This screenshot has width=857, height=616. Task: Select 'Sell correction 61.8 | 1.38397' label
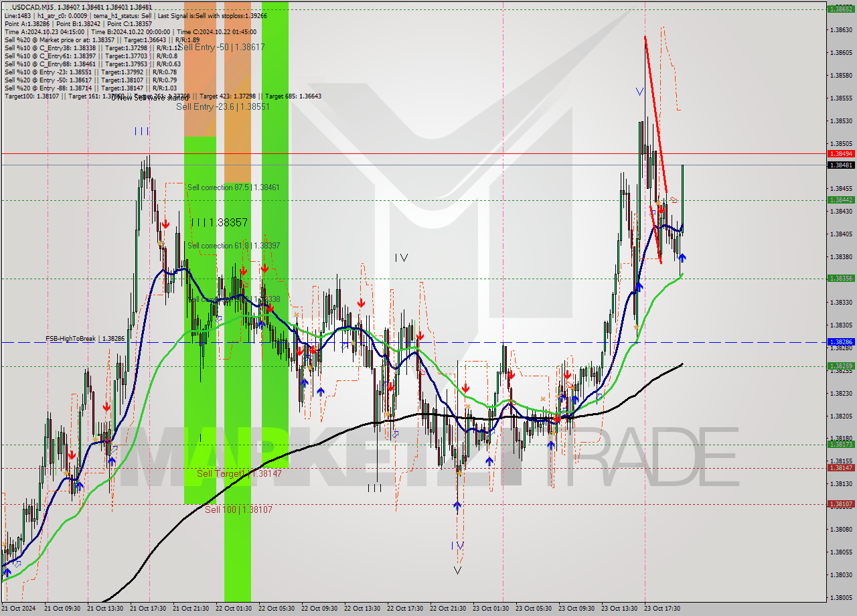[234, 246]
